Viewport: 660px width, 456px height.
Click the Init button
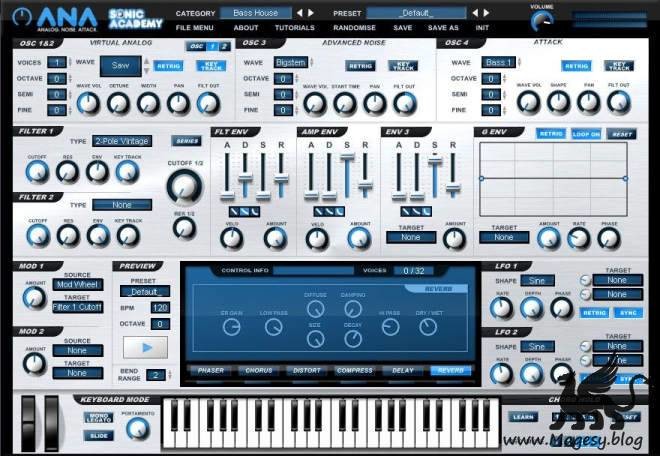(x=482, y=28)
